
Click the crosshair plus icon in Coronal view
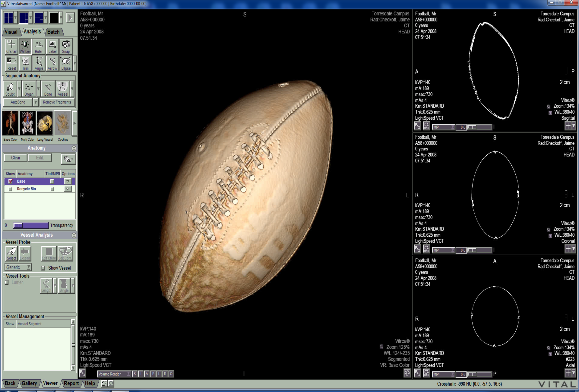[x=568, y=249]
